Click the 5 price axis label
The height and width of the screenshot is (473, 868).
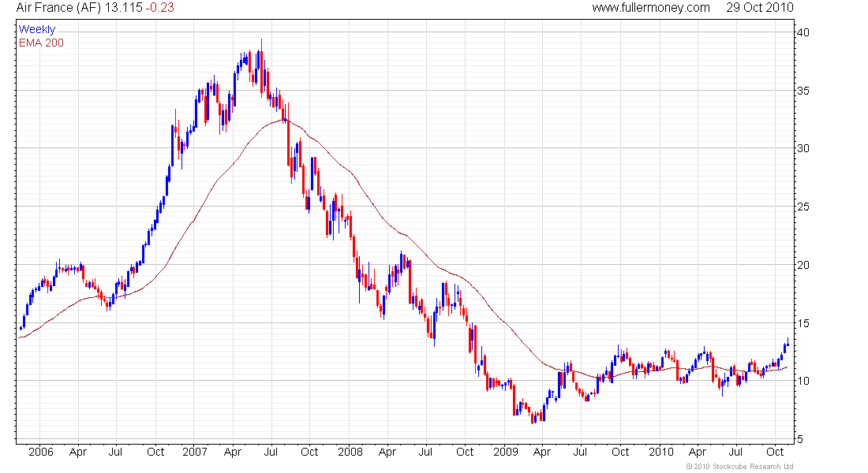pyautogui.click(x=799, y=439)
